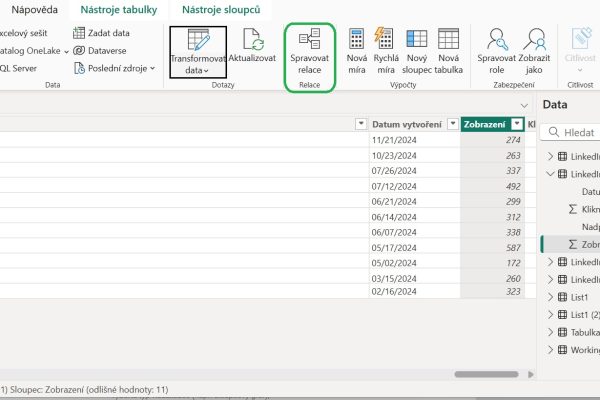The height and width of the screenshot is (400, 600).
Task: Expand the first LinkedIn table node
Action: tap(550, 156)
